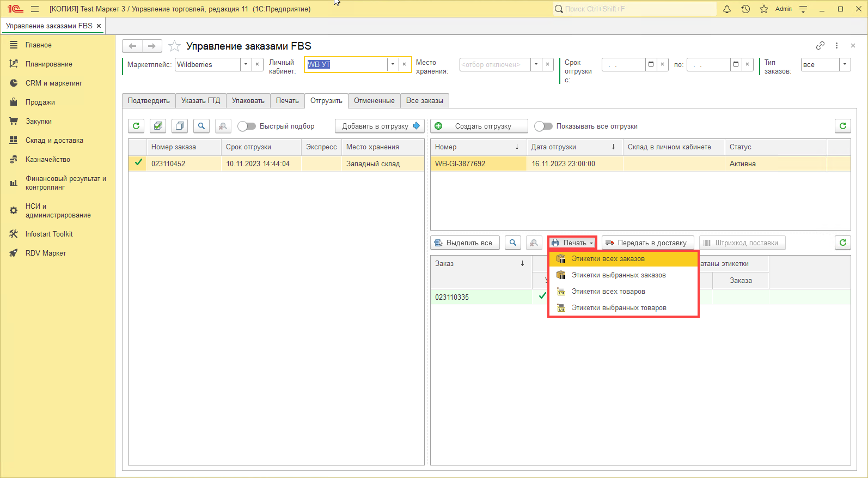Expand the Личный кабинет dropdown
Image resolution: width=868 pixels, height=478 pixels.
[393, 64]
